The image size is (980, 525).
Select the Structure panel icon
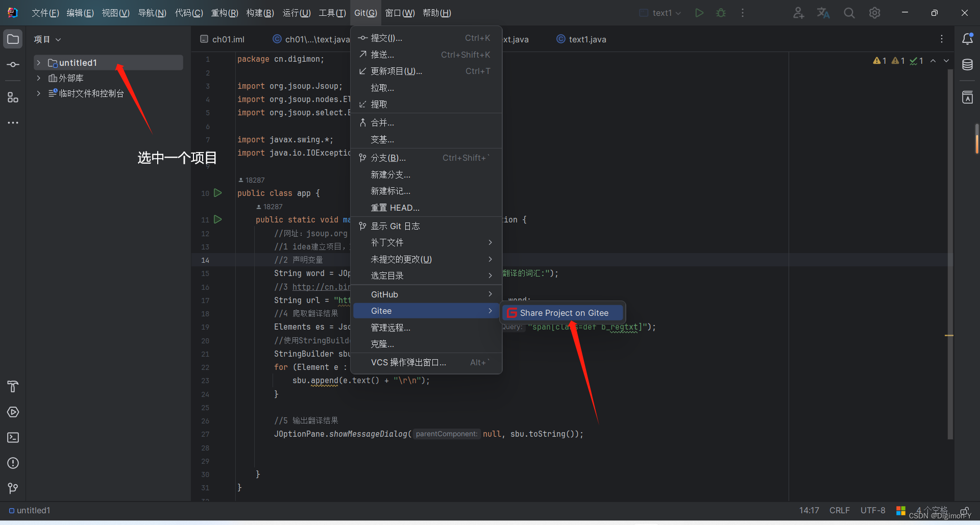tap(13, 97)
